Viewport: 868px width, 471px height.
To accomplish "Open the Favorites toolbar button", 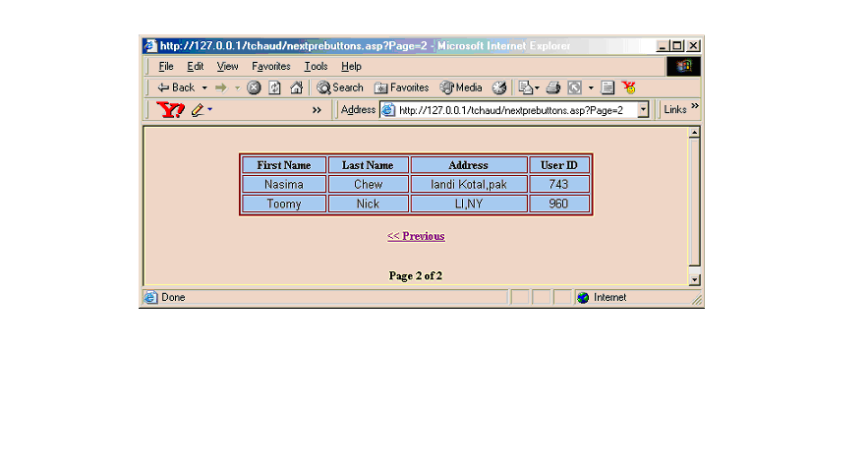I will click(x=401, y=88).
